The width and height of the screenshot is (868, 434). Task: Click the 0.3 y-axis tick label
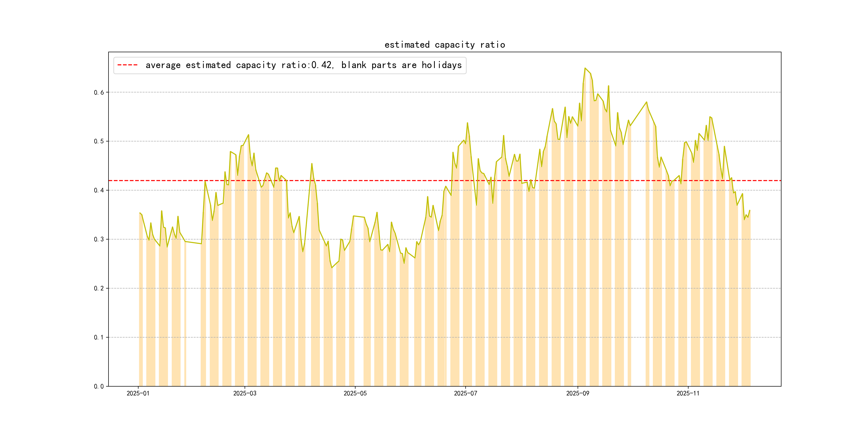(99, 239)
